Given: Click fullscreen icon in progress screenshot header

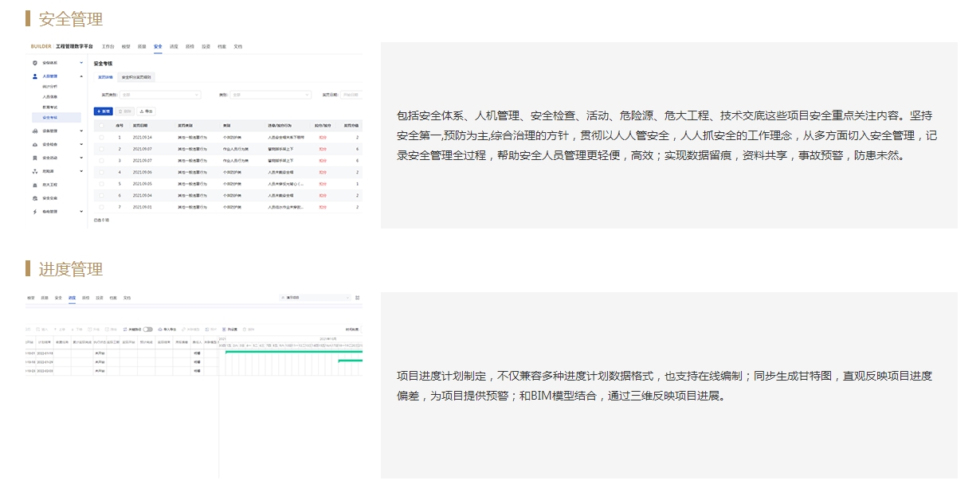Looking at the screenshot, I should [357, 298].
